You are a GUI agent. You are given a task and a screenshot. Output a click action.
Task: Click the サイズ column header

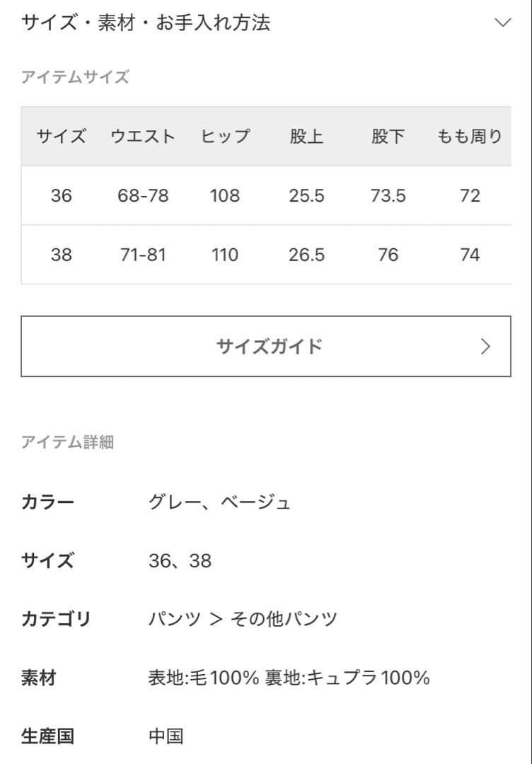[x=60, y=137]
